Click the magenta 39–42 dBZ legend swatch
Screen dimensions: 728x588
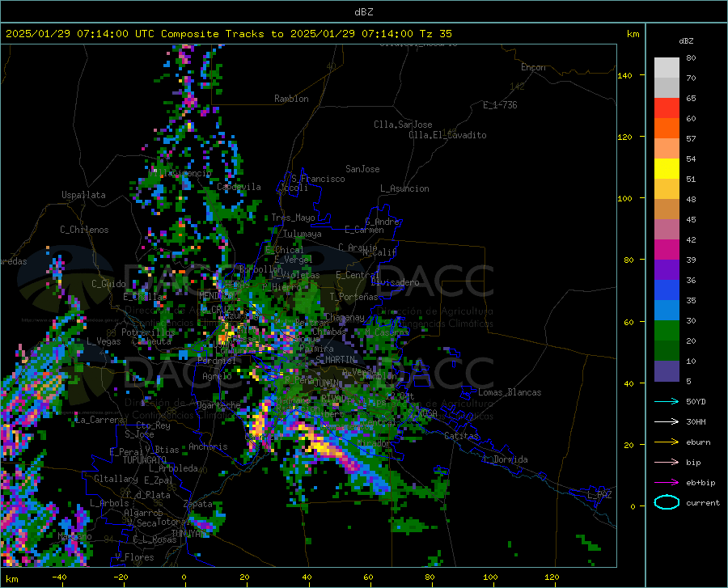pyautogui.click(x=667, y=250)
